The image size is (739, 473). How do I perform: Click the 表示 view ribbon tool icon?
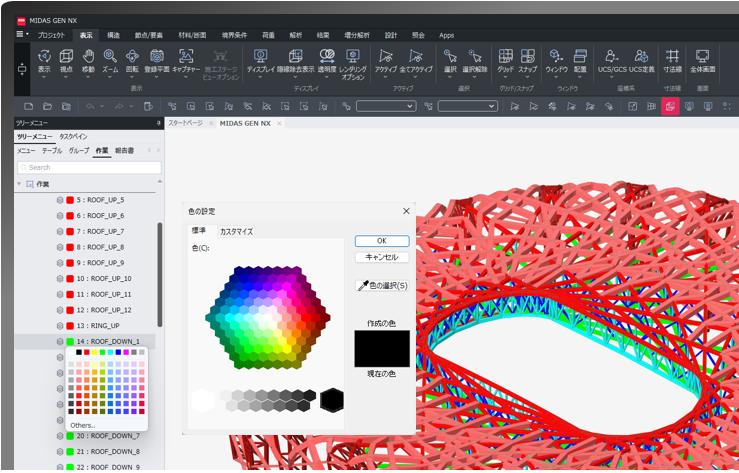44,56
